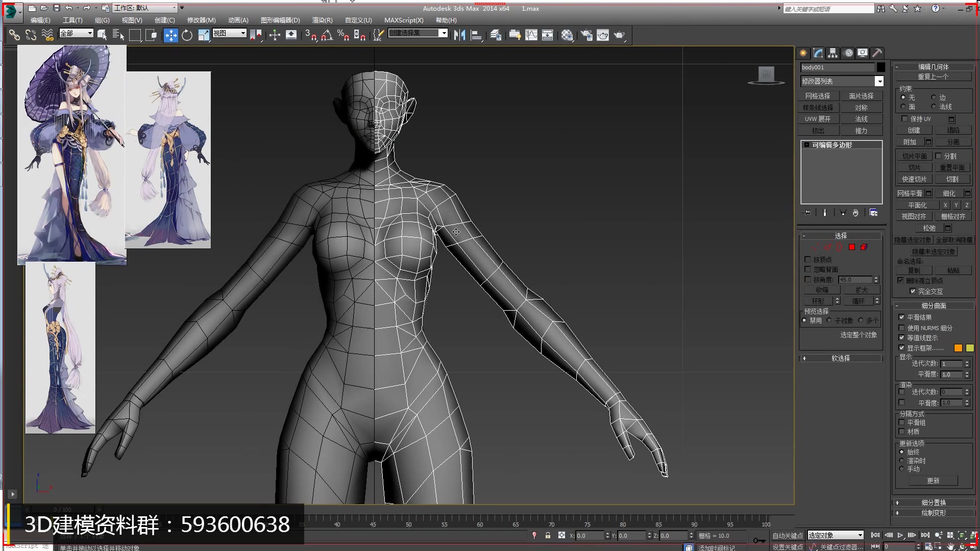This screenshot has width=980, height=551.
Task: Click the UVW 展开 button
Action: pos(817,118)
